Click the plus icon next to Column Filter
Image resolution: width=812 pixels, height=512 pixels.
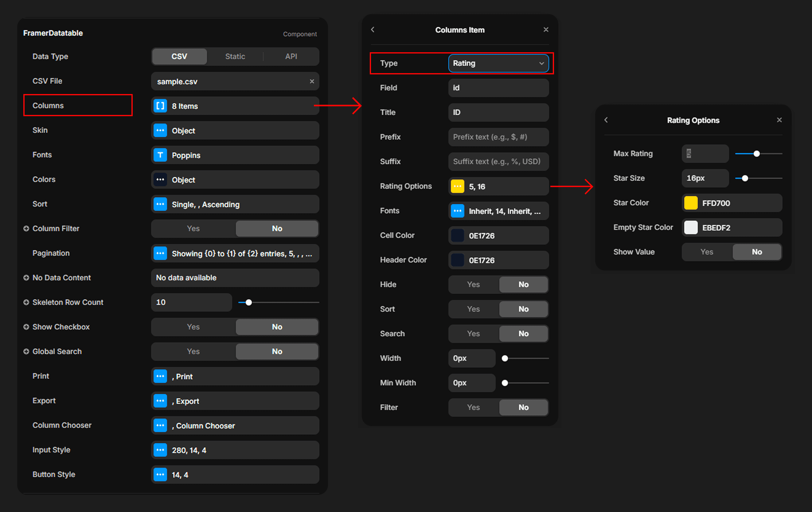point(26,228)
